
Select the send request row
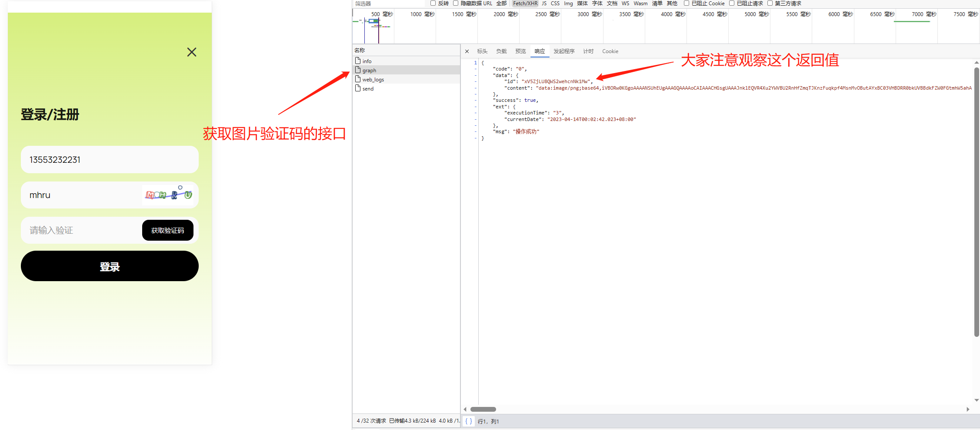point(406,88)
